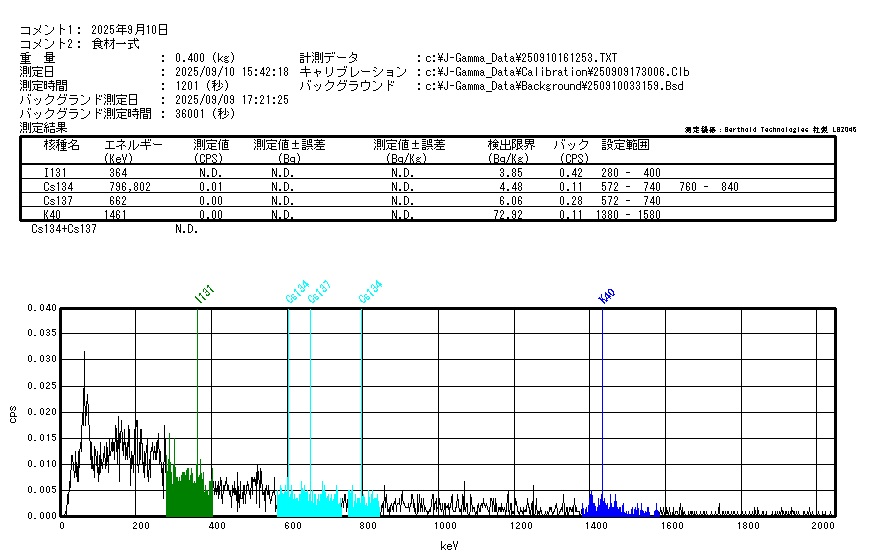The width and height of the screenshot is (875, 560).
Task: Click the Cs137 marker label above spectrum
Action: [318, 291]
